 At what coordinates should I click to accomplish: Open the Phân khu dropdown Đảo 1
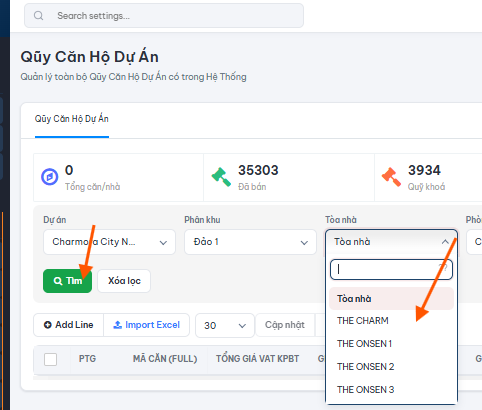pos(250,242)
